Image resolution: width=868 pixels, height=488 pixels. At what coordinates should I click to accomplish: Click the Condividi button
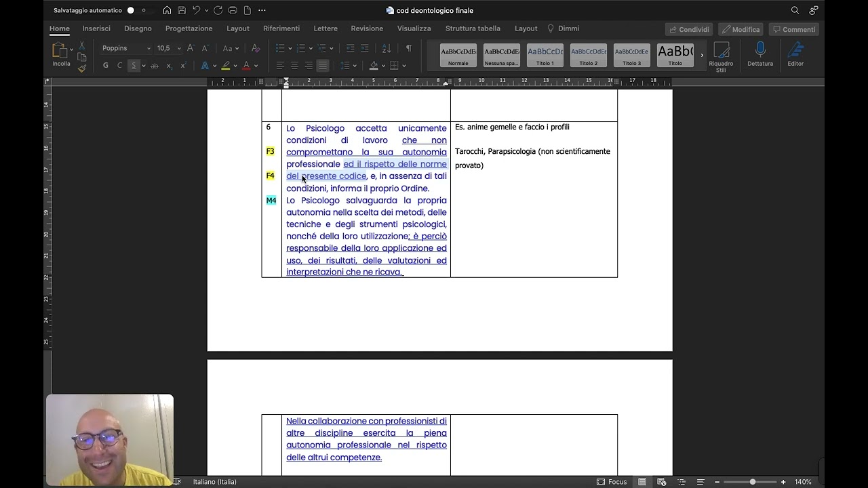click(689, 29)
